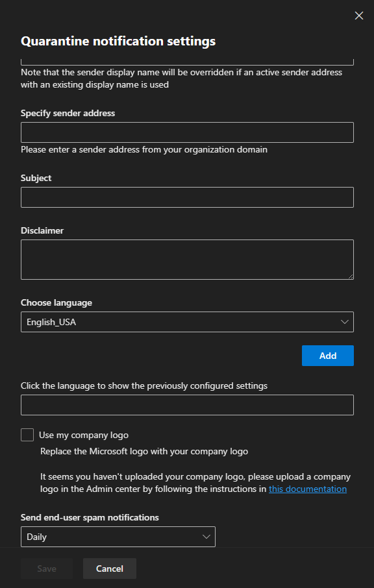Viewport: 374px width, 588px height.
Task: Open the Choose language dropdown
Action: (187, 322)
